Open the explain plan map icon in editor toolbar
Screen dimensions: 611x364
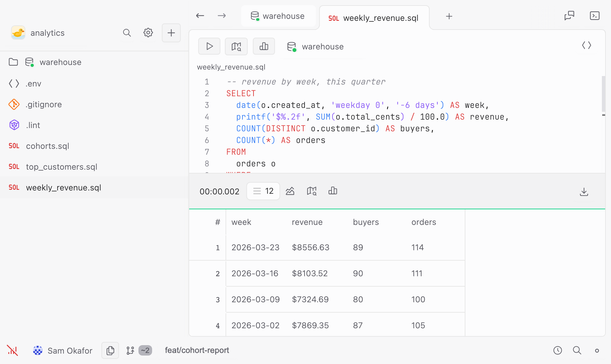tap(236, 46)
